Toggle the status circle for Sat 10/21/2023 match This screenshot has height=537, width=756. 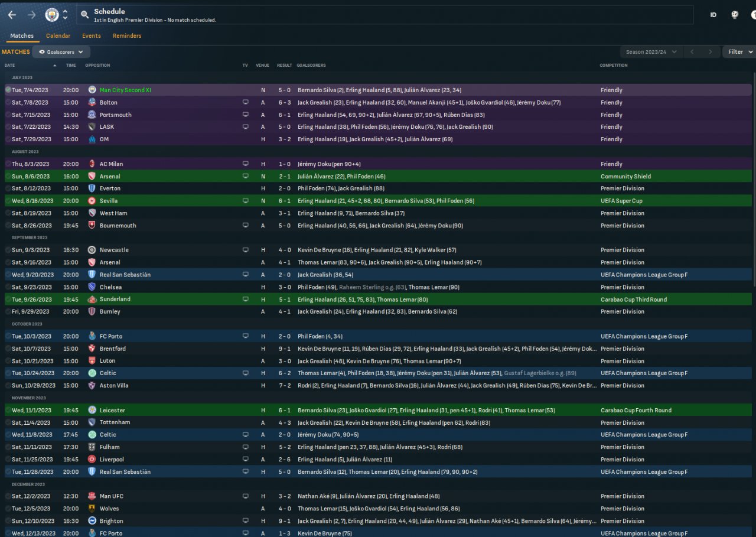8,361
